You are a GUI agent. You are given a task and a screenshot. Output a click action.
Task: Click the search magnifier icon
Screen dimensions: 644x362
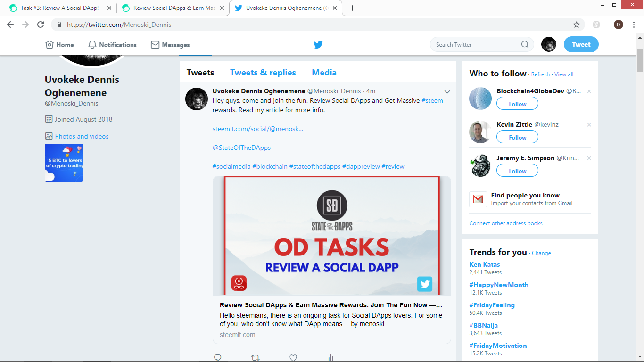click(x=525, y=45)
